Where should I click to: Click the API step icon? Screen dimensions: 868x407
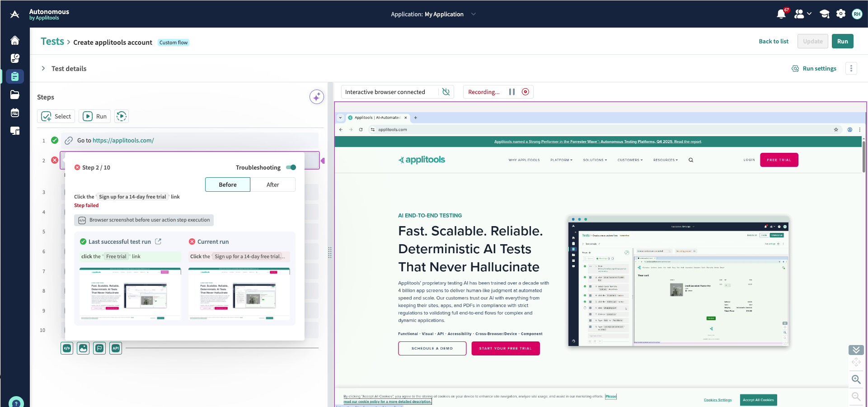[x=116, y=348]
